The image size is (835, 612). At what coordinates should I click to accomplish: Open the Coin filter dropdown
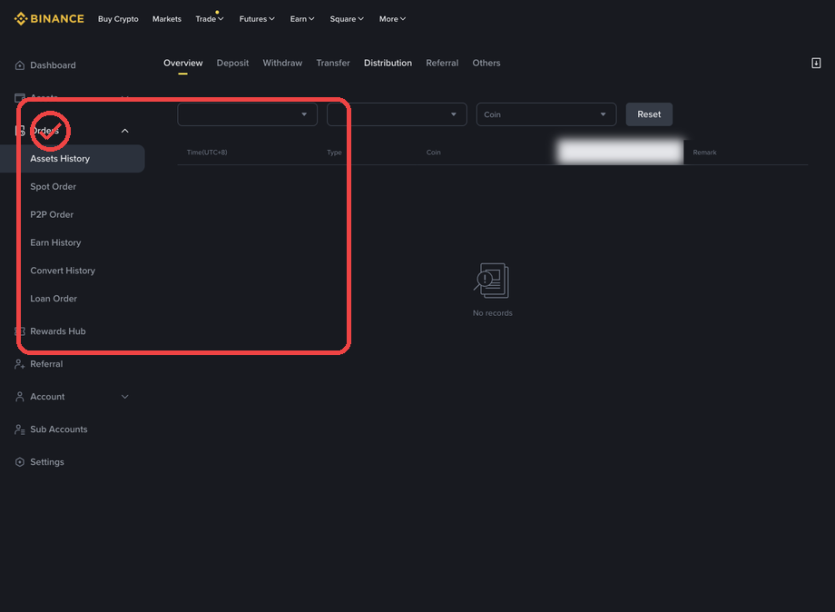(x=546, y=115)
